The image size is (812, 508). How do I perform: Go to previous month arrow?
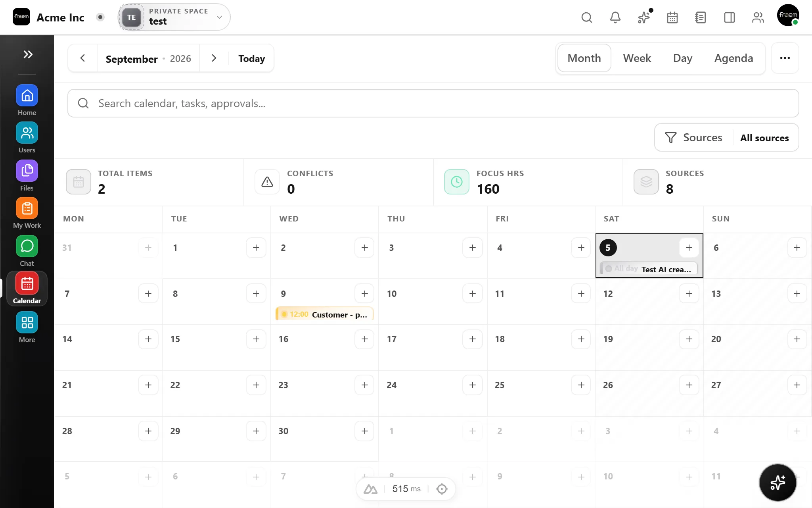click(x=82, y=58)
